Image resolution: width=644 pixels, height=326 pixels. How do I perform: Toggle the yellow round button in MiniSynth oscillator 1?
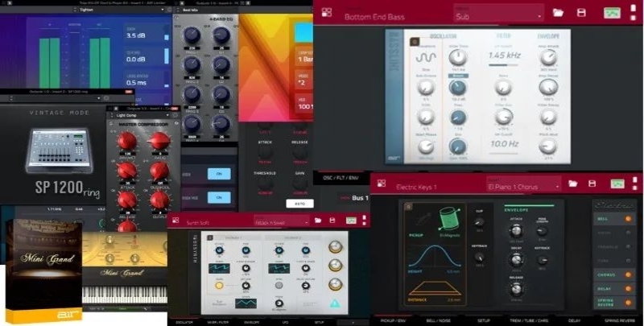[x=219, y=285]
